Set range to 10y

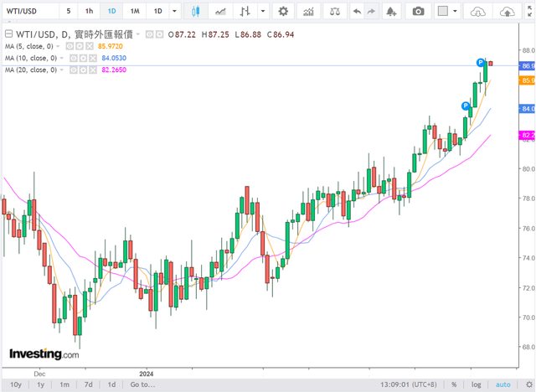(x=15, y=384)
